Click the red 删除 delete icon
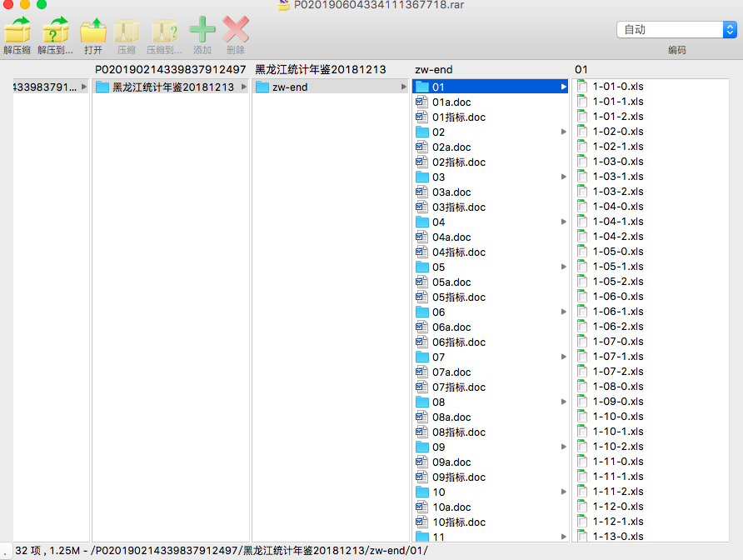The image size is (743, 560). (x=236, y=29)
